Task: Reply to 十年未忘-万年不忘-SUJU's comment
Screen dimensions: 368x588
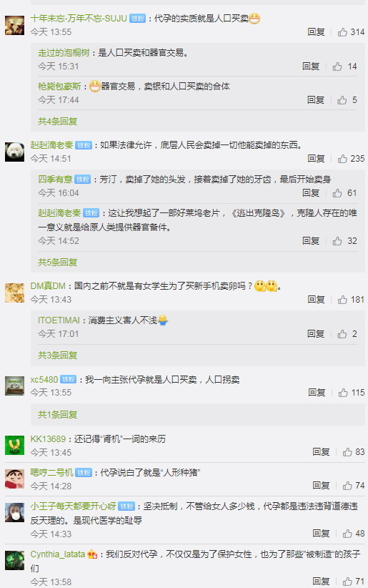Action: [x=316, y=32]
